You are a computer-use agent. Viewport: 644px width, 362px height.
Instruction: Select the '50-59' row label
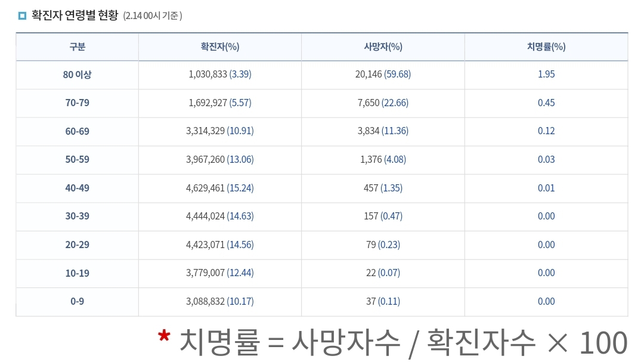[x=77, y=159]
